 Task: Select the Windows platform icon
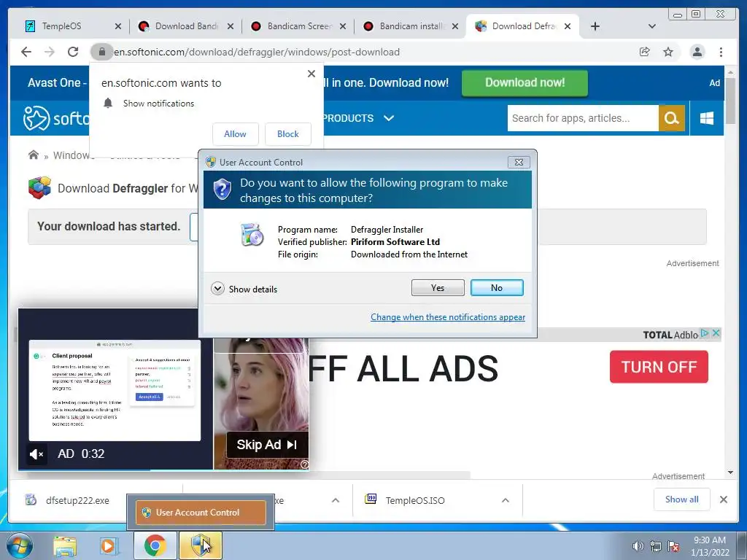pos(706,118)
